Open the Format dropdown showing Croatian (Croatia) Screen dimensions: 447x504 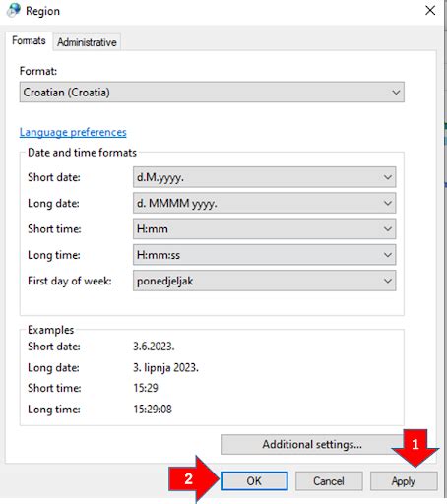click(212, 93)
